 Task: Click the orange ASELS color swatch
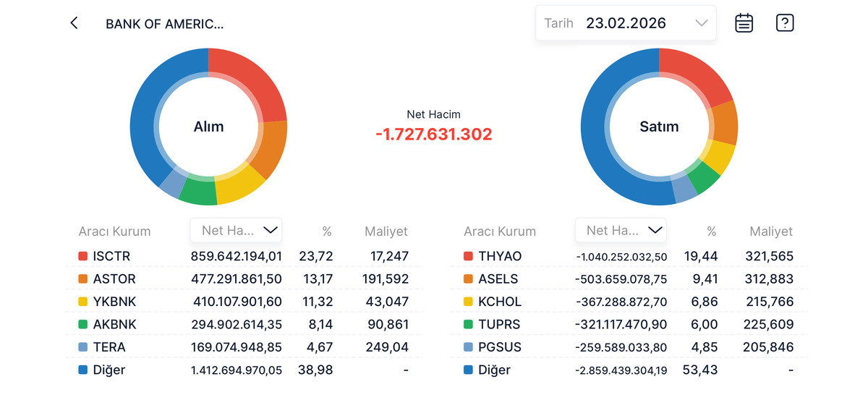click(x=467, y=278)
